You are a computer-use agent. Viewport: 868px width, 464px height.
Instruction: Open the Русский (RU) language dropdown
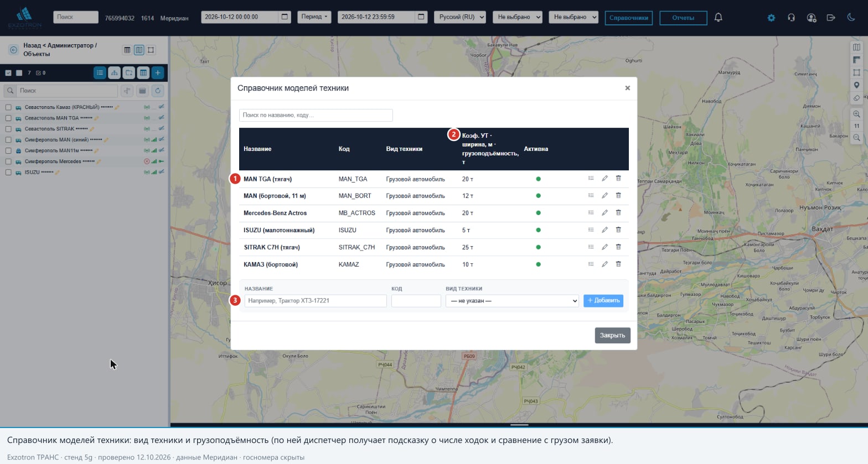click(460, 17)
